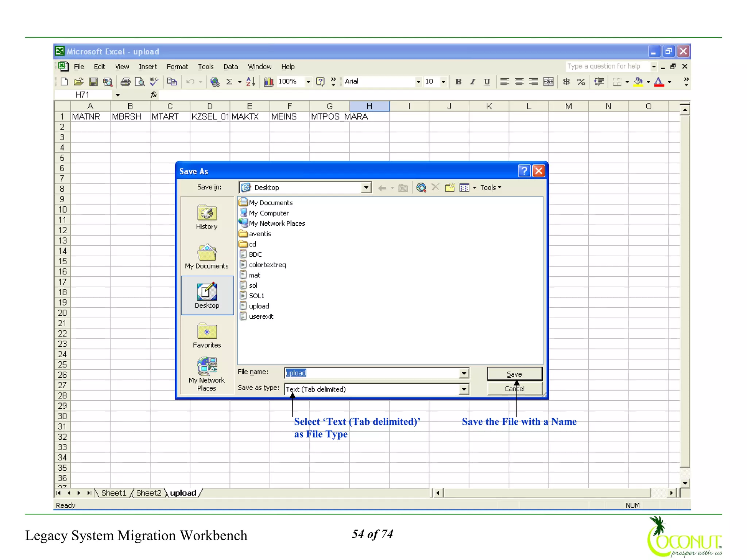Select the aventis folder

pos(255,234)
